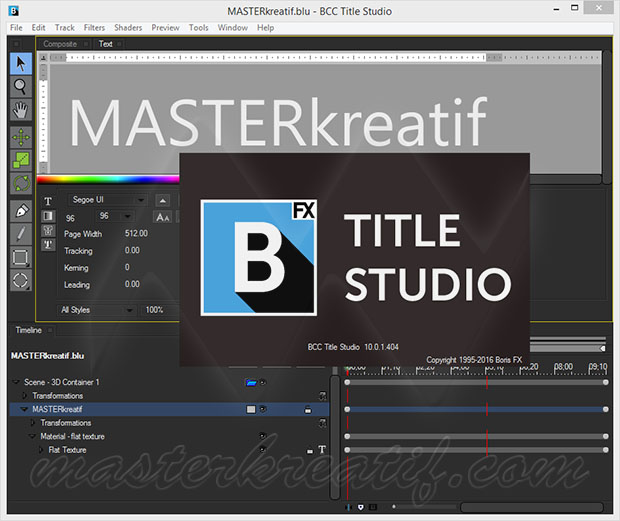Screen dimensions: 620x521
Task: Expand Transformations under Scene container
Action: point(25,396)
